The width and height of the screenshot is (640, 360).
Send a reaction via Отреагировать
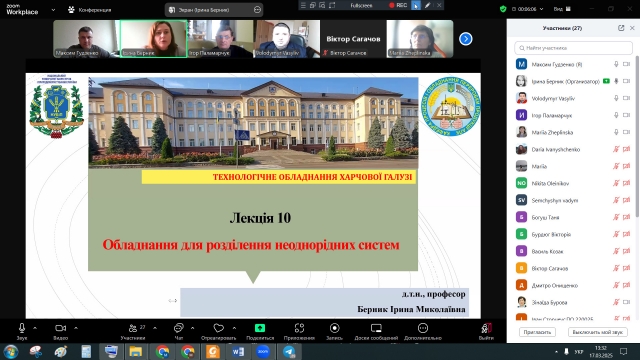pyautogui.click(x=219, y=331)
